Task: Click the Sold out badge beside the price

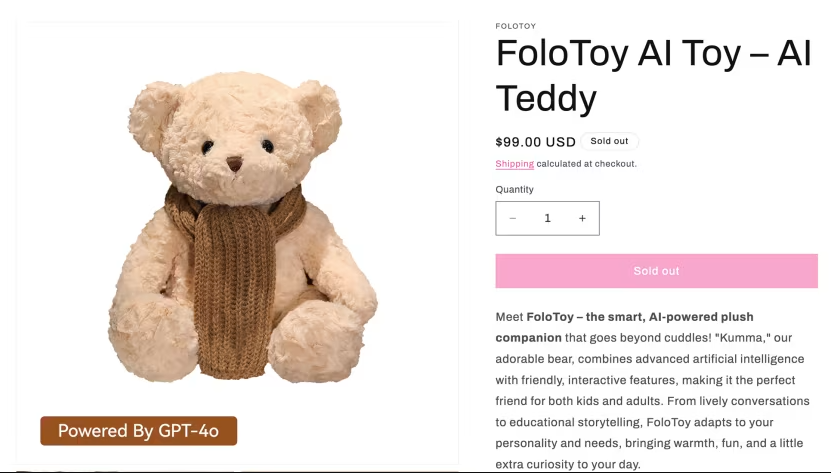Action: click(x=609, y=141)
